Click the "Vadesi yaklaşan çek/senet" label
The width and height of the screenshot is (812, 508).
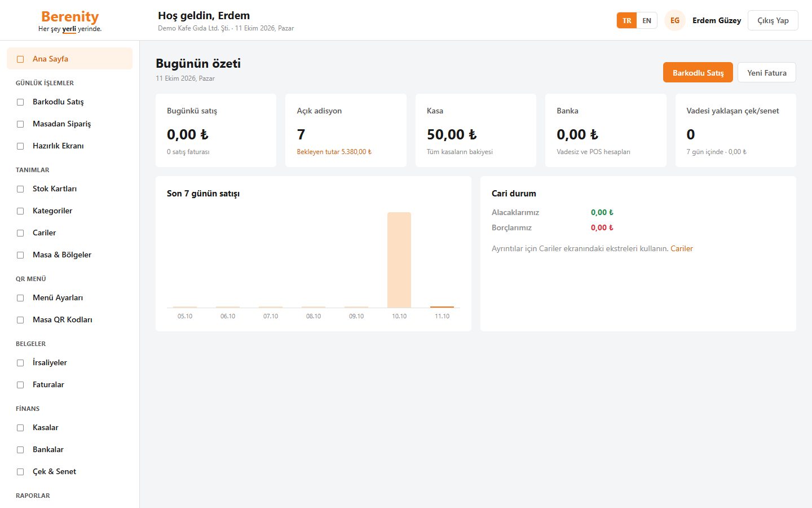[732, 111]
